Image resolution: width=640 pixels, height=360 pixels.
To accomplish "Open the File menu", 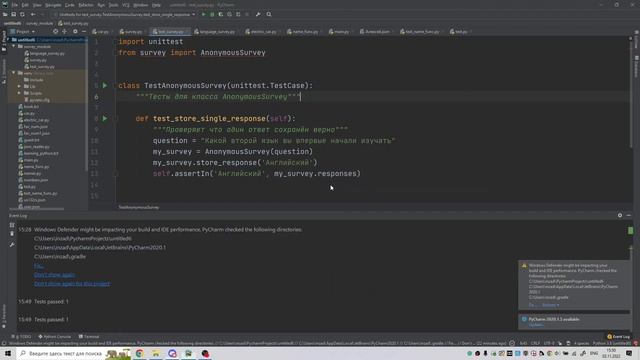I will [15, 5].
